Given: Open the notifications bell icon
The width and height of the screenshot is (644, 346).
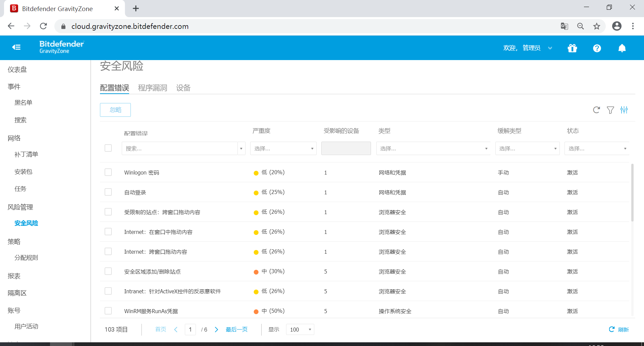Looking at the screenshot, I should click(622, 48).
